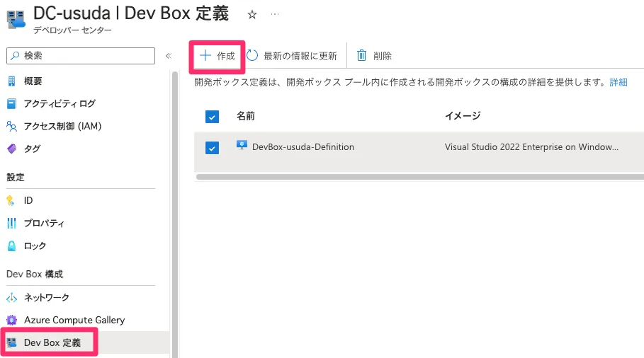Click the 概要 building icon
Image resolution: width=644 pixels, height=358 pixels.
(11, 81)
